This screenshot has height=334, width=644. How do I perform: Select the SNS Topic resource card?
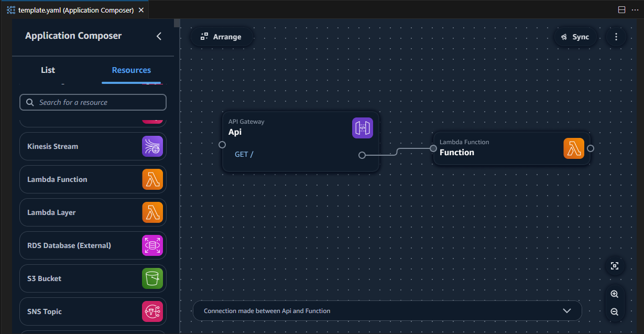(x=93, y=311)
